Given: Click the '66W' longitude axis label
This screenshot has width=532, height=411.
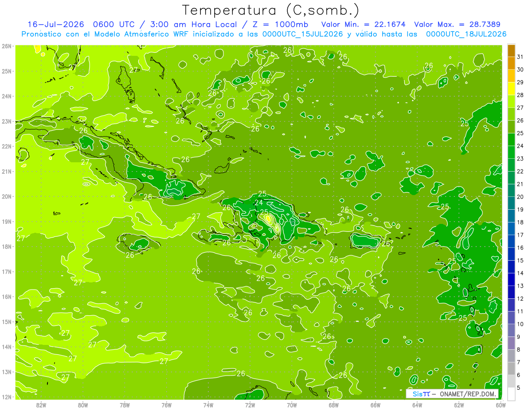Looking at the screenshot, I should (376, 404).
